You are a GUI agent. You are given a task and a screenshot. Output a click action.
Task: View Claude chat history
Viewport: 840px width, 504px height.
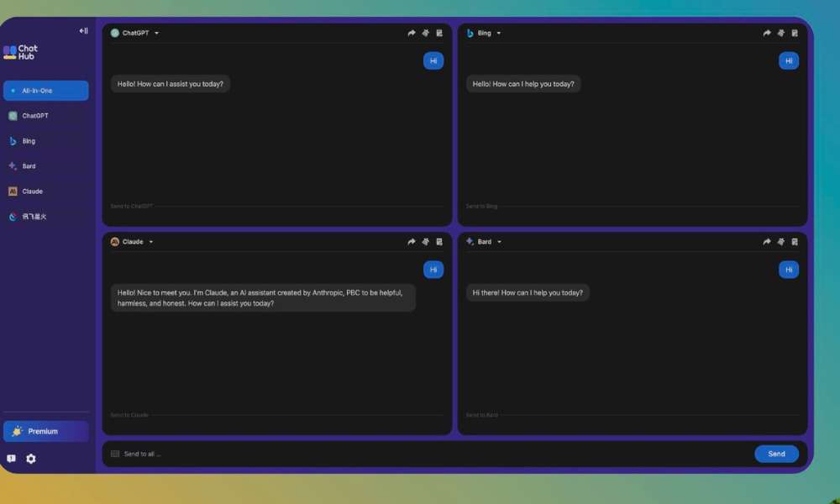pos(439,242)
